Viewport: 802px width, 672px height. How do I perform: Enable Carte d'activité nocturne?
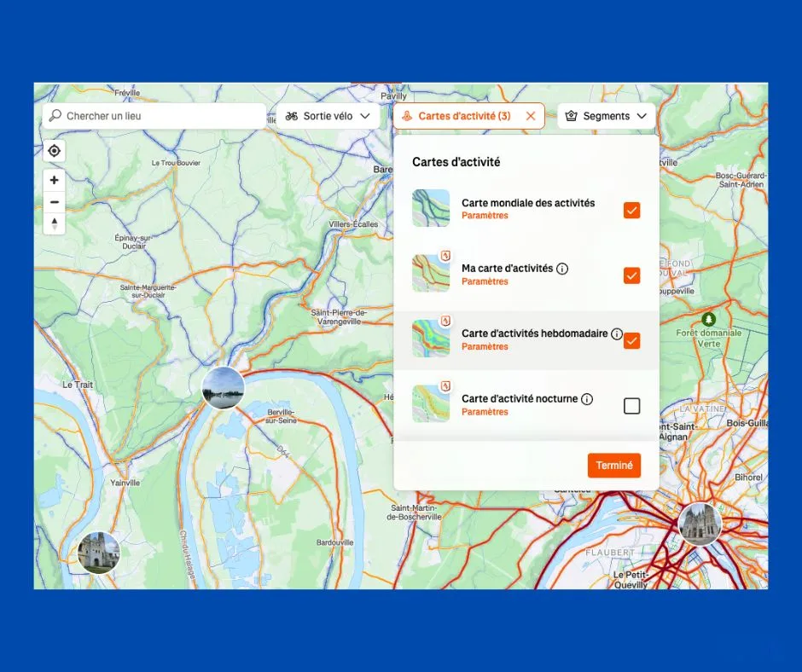click(632, 406)
